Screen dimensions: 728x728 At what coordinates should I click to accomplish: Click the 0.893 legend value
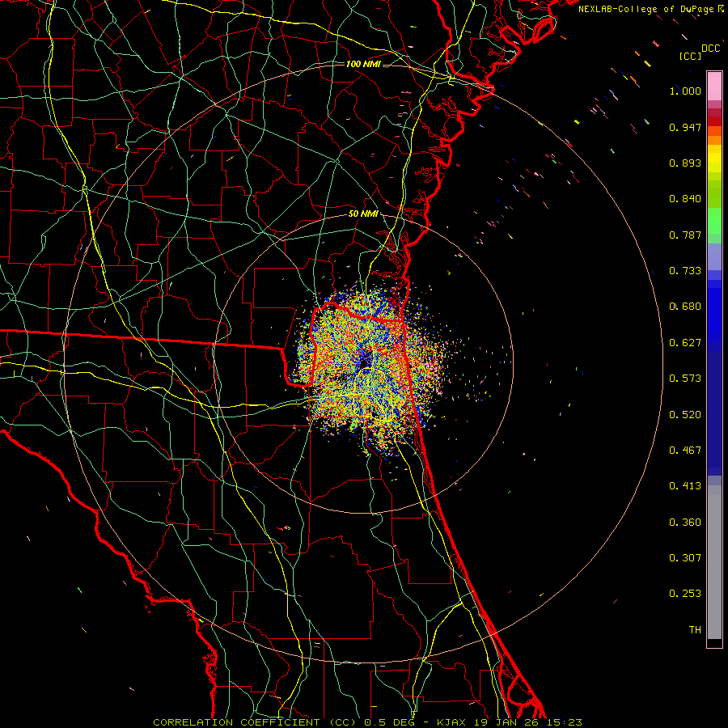click(x=685, y=163)
